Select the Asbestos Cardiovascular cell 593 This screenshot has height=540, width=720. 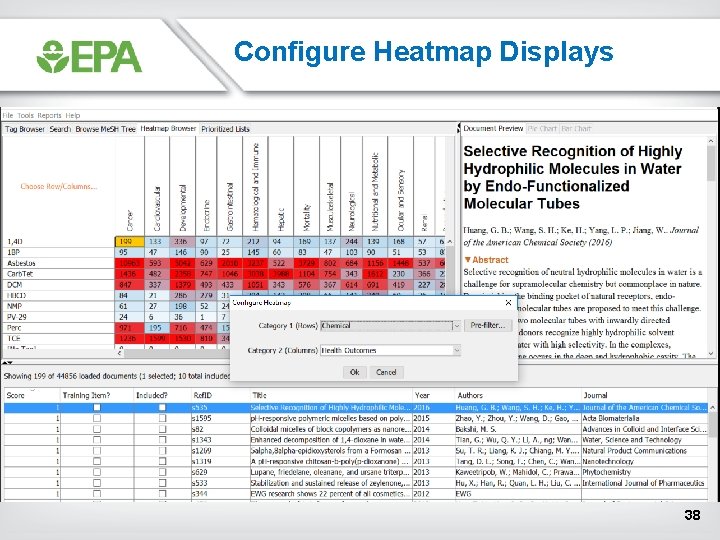click(x=157, y=264)
